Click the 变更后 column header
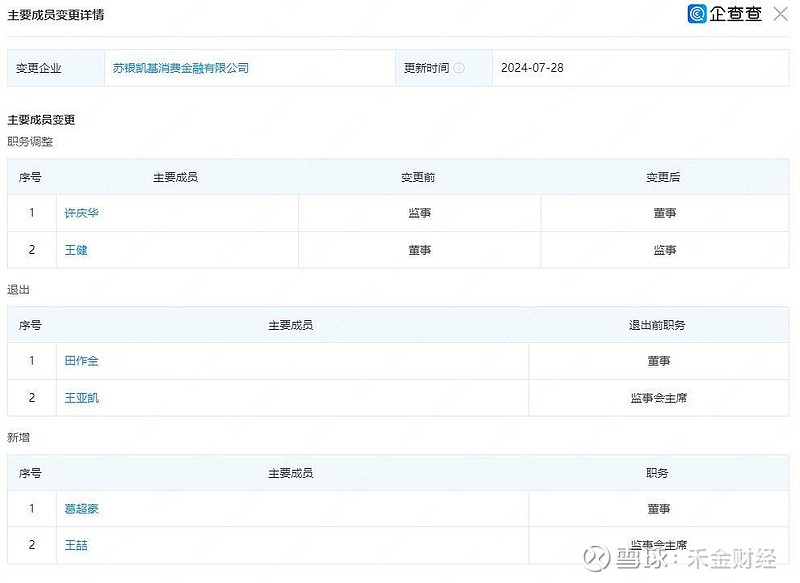Screen dimensions: 800x583 coord(663,177)
